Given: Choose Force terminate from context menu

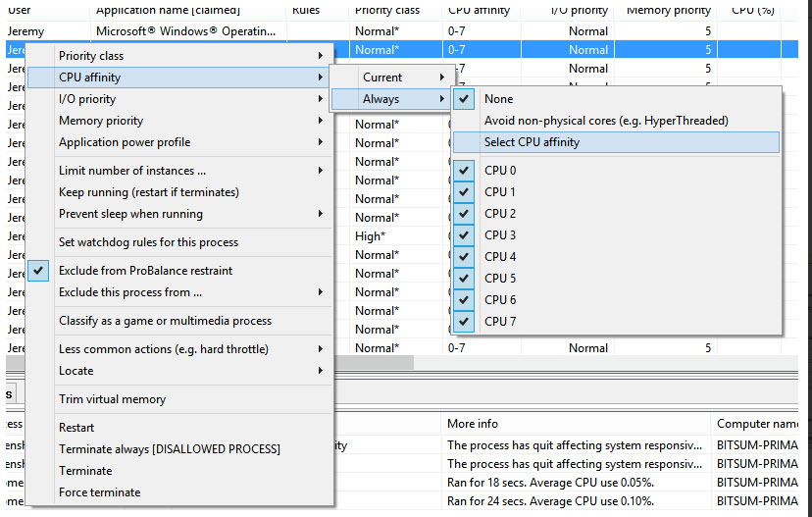Looking at the screenshot, I should [99, 492].
